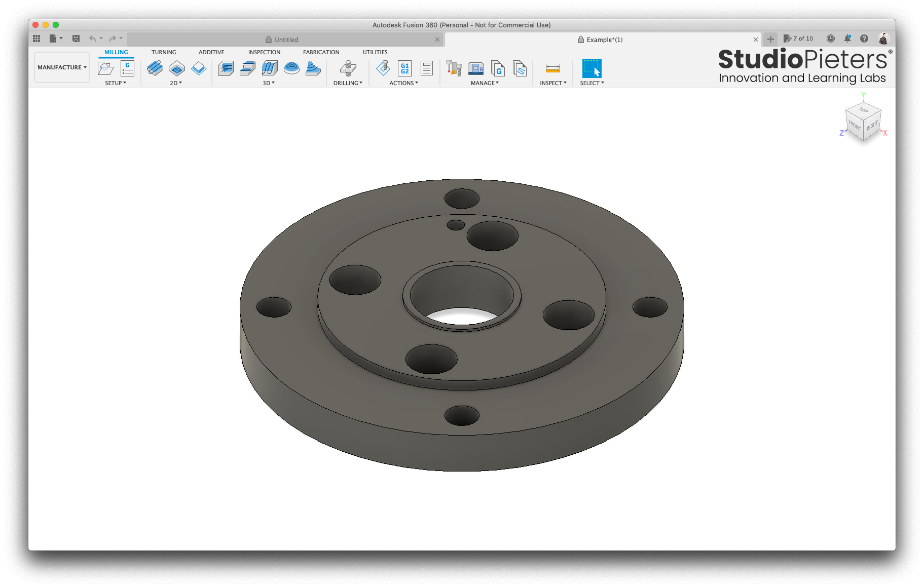This screenshot has height=588, width=924.
Task: Open the user profile avatar
Action: click(883, 38)
